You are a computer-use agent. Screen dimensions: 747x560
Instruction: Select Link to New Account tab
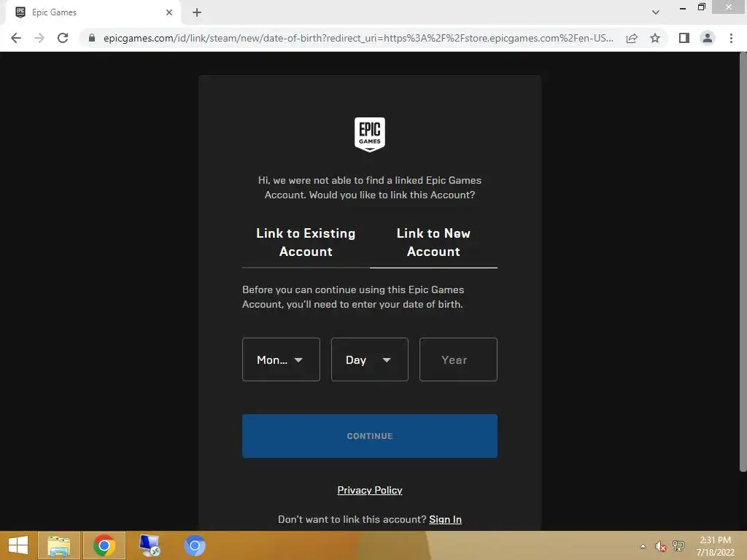click(x=433, y=242)
